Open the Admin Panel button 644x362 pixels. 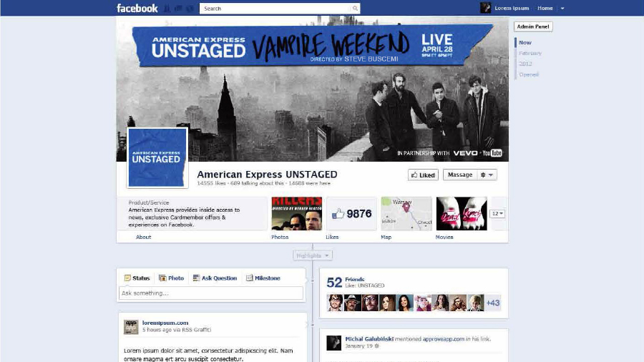point(532,26)
